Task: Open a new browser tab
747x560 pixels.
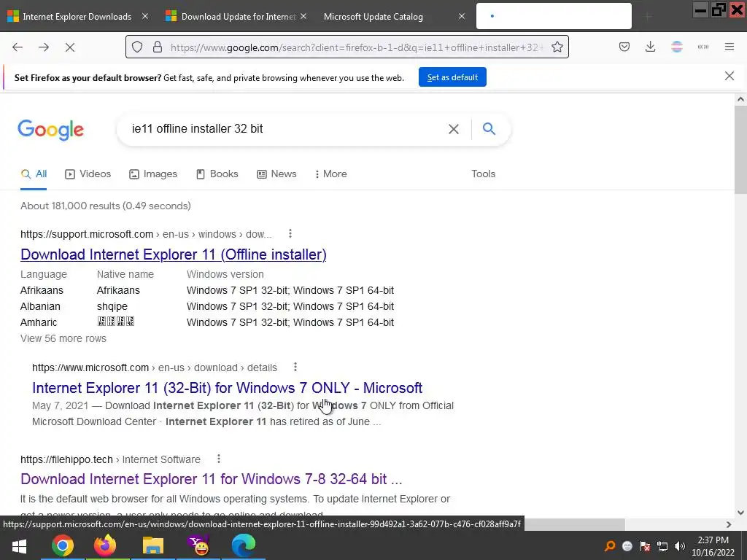Action: pyautogui.click(x=648, y=17)
